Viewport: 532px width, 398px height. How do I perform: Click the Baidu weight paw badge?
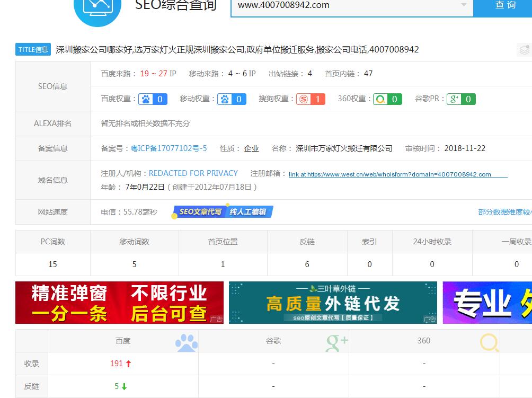153,99
